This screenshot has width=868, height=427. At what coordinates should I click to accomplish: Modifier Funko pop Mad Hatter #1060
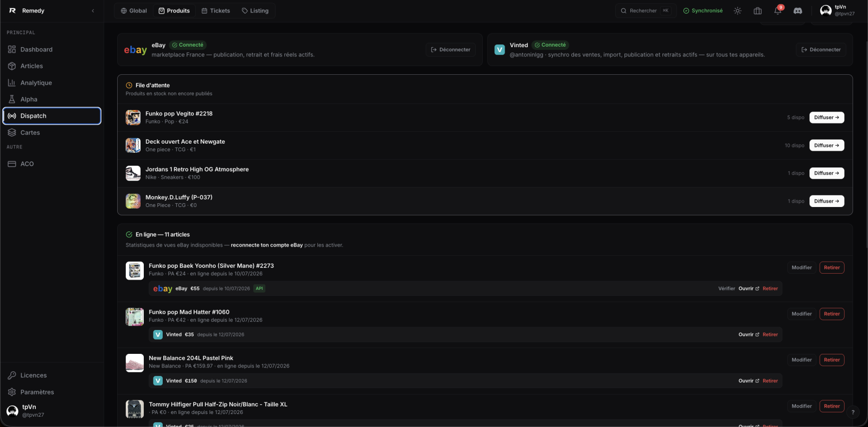[802, 314]
